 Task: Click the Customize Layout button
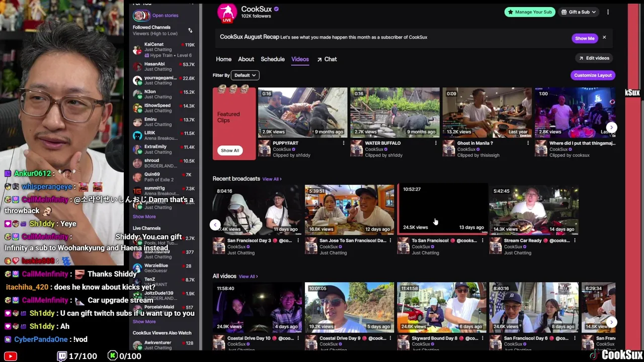(593, 75)
